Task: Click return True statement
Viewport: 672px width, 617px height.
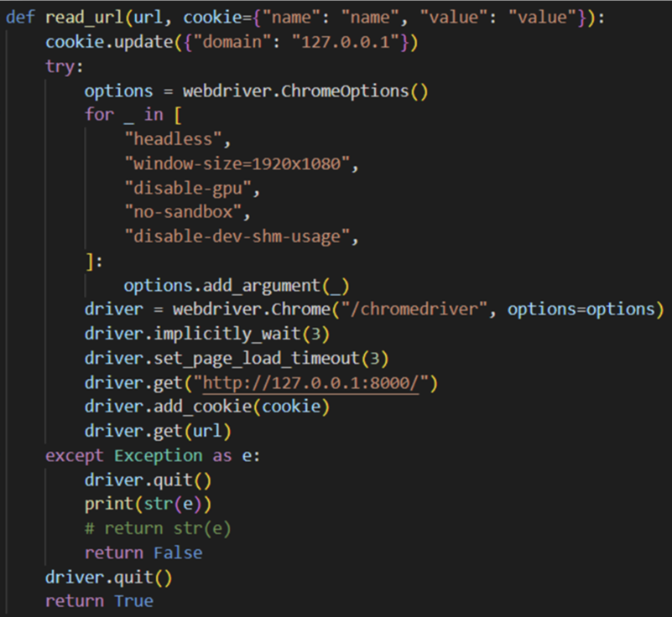Action: click(x=100, y=602)
